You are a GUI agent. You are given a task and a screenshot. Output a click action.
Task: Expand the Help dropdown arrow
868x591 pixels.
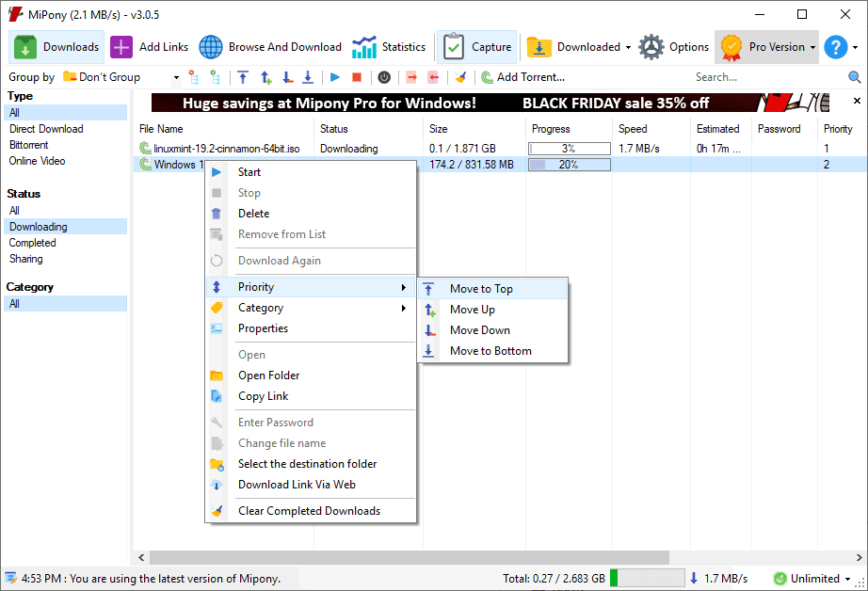tap(855, 48)
